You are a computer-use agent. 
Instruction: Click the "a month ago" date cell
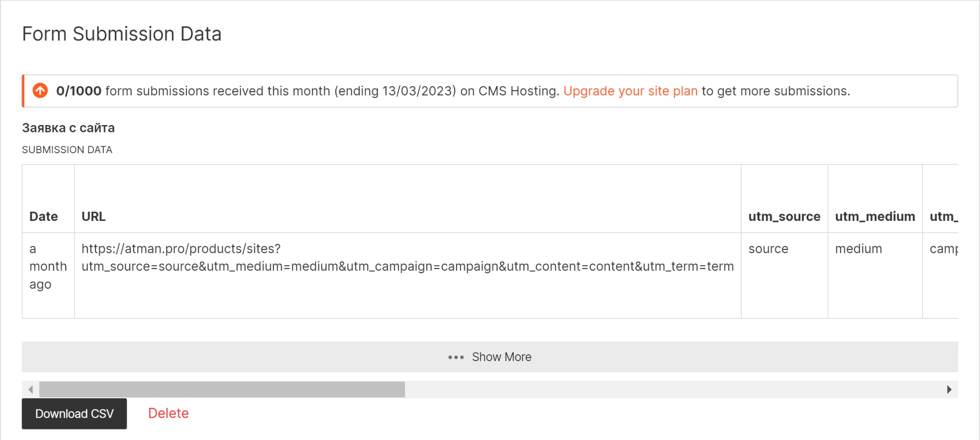(48, 266)
